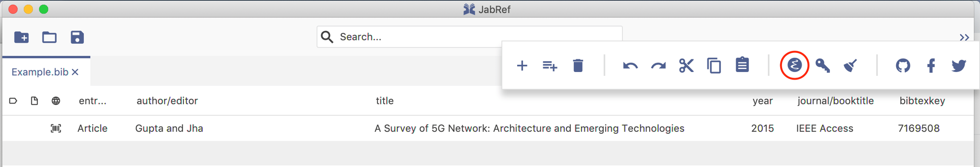Image resolution: width=980 pixels, height=167 pixels.
Task: Paste from the clipboard icon
Action: pos(742,65)
